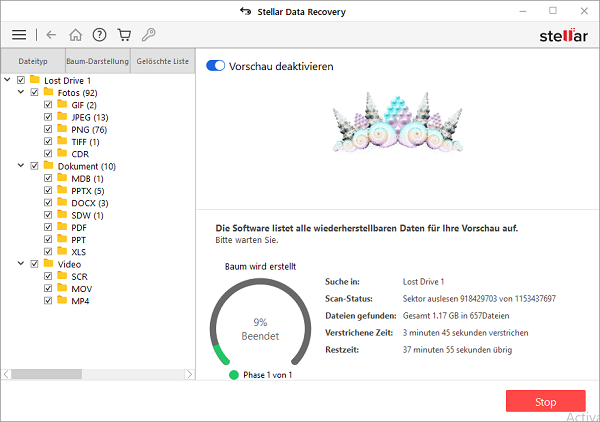Click the GIF folder icon
The height and width of the screenshot is (422, 600).
pos(62,104)
